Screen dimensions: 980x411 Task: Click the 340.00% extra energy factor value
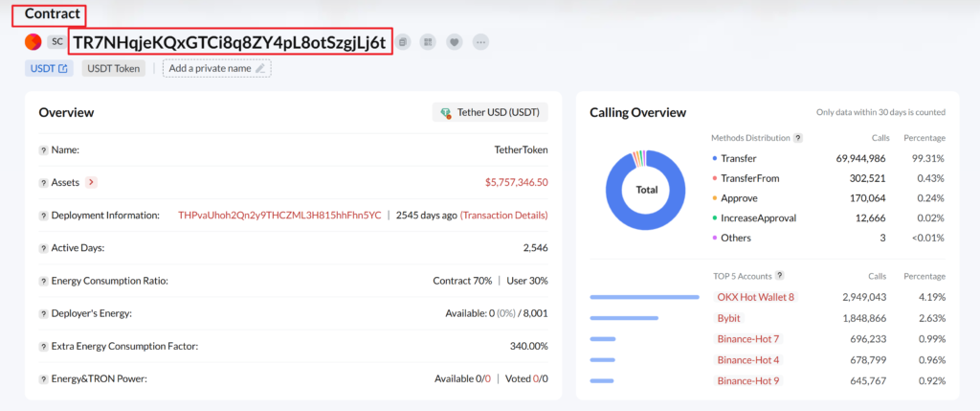pos(528,346)
